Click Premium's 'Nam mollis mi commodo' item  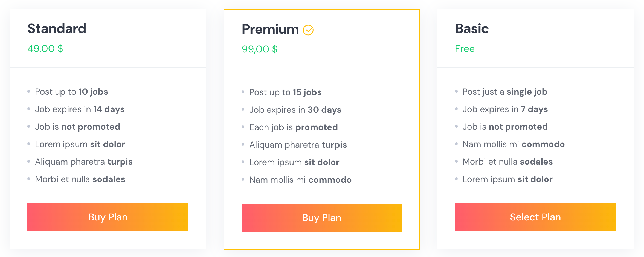click(x=300, y=180)
